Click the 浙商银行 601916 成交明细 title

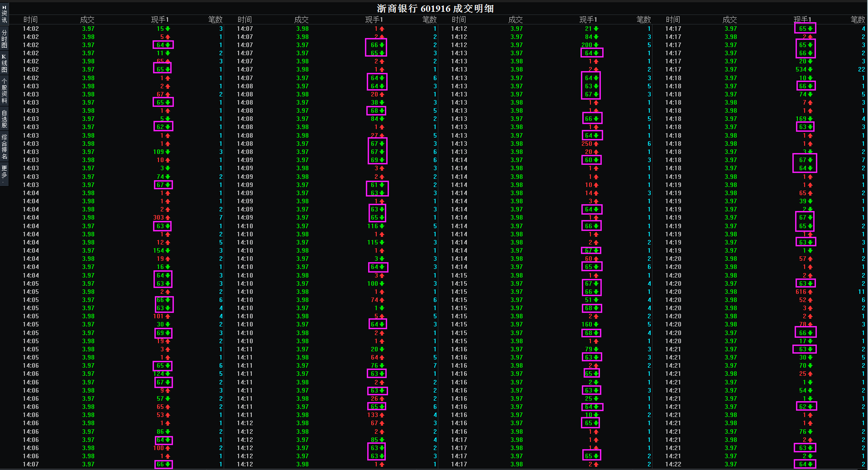coord(435,9)
